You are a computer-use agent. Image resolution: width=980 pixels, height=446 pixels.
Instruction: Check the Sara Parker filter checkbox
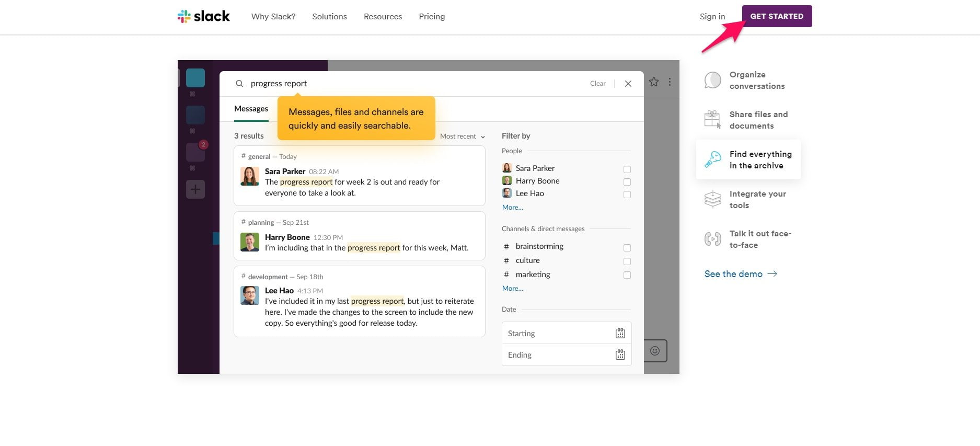627,169
